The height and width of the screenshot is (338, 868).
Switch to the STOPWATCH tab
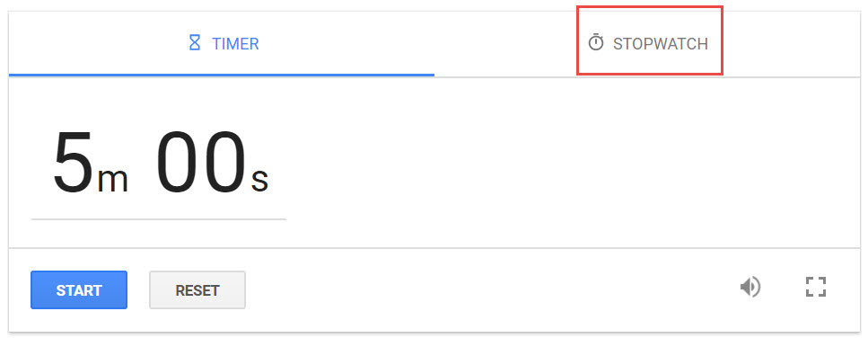(648, 43)
